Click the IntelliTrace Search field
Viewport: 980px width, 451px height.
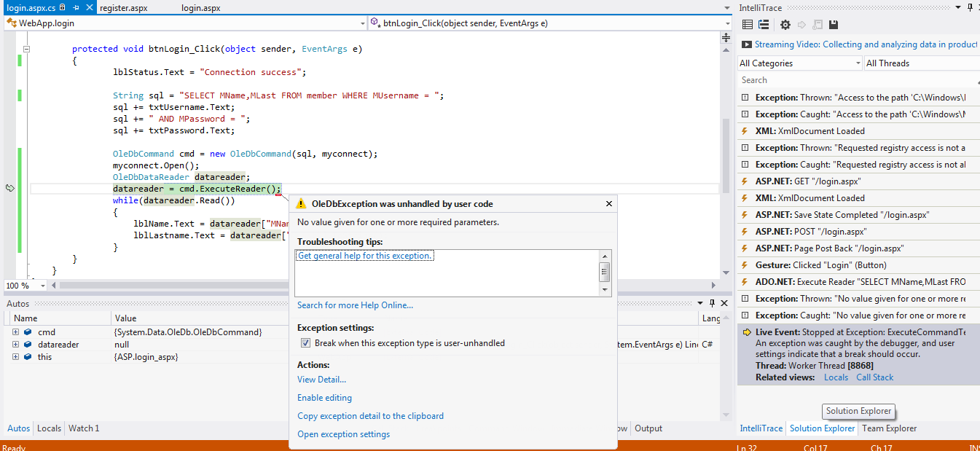pyautogui.click(x=858, y=80)
